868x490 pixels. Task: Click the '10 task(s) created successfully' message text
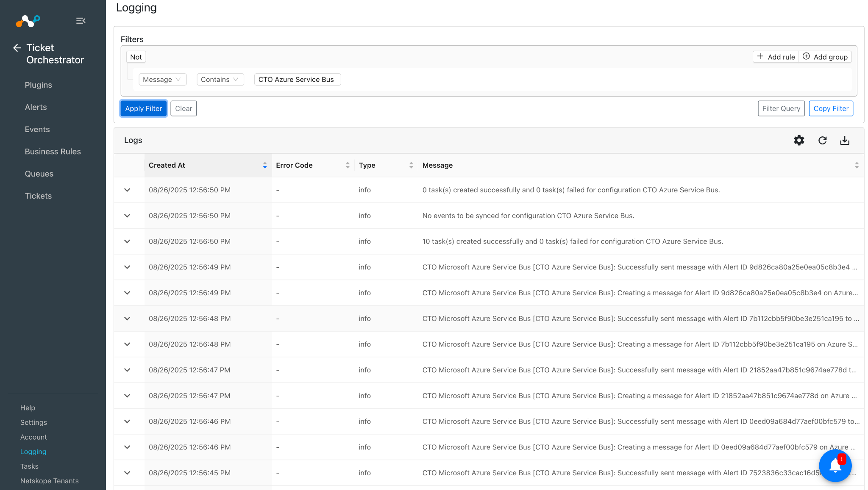573,241
